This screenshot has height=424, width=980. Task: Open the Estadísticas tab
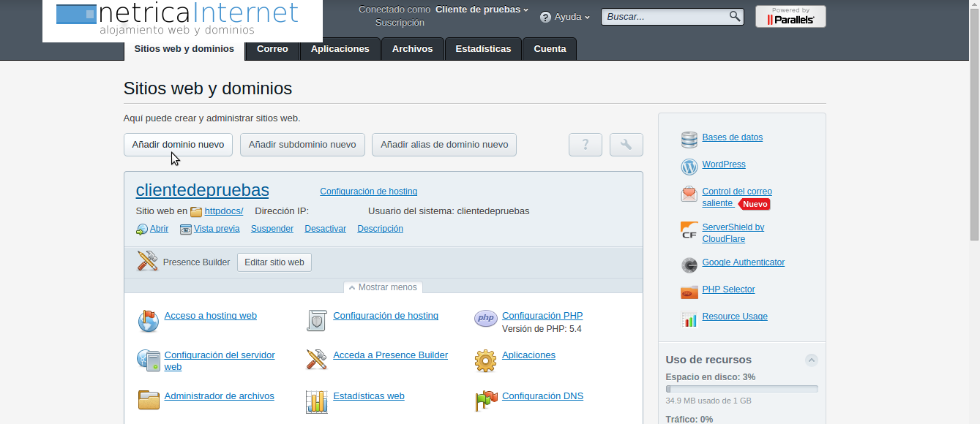pyautogui.click(x=483, y=49)
